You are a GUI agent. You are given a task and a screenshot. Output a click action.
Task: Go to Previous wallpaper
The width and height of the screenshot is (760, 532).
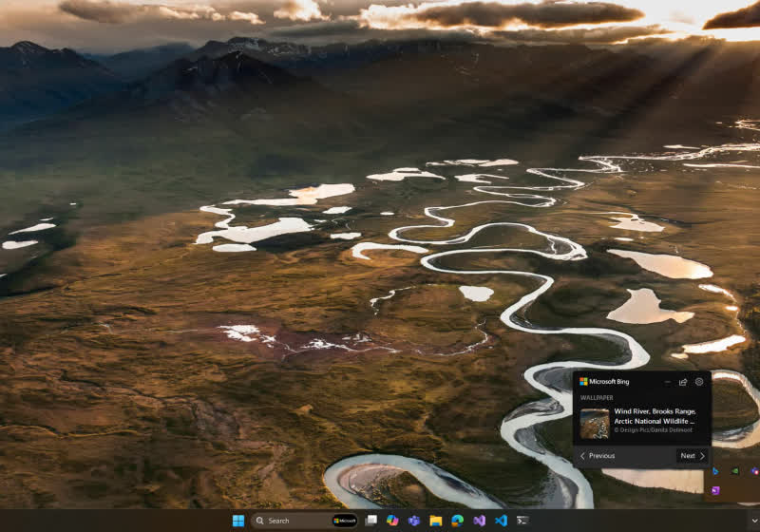click(598, 456)
